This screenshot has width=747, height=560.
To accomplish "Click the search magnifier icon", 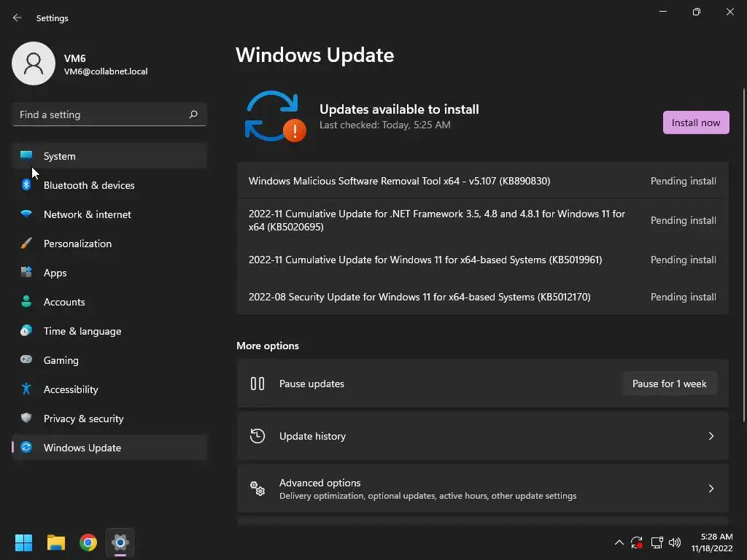I will 193,114.
